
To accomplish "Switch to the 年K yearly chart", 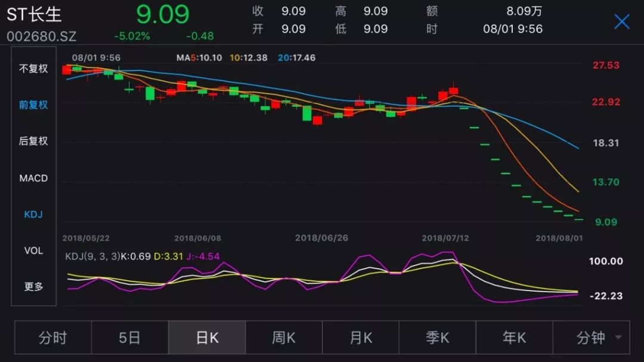I will (x=514, y=337).
